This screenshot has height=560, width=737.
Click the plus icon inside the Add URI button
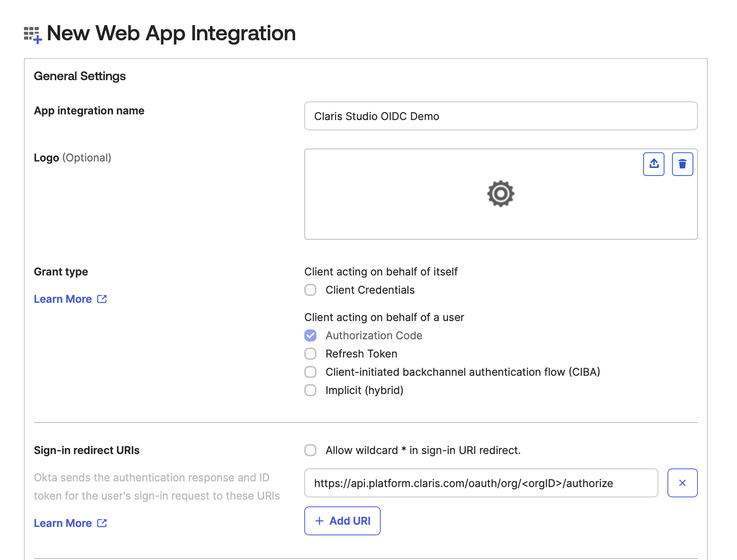[x=319, y=521]
